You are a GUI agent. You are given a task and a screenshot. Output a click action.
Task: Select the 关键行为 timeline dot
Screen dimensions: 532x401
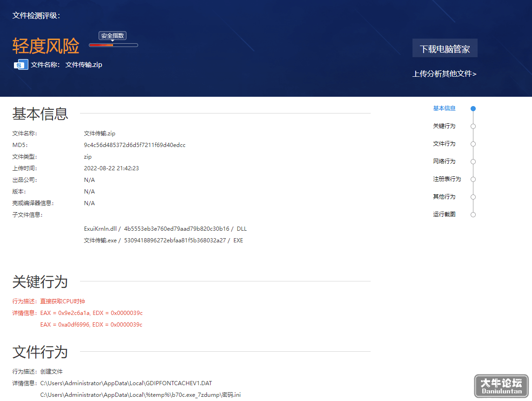pyautogui.click(x=473, y=127)
